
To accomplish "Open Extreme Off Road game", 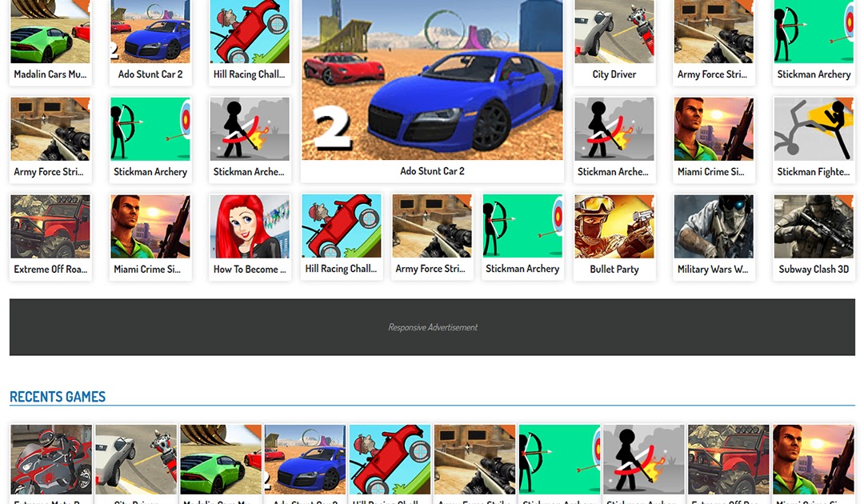I will 50,226.
